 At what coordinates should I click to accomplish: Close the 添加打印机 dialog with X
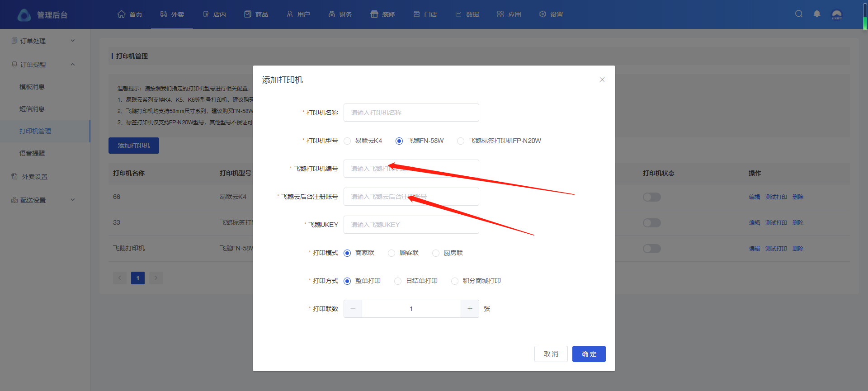602,80
